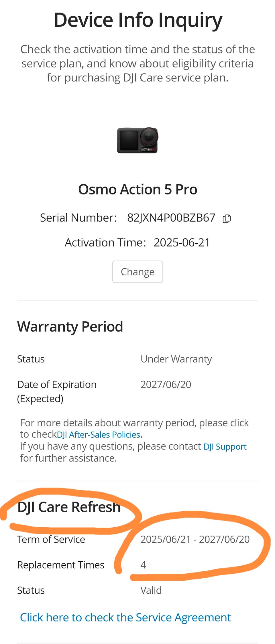The height and width of the screenshot is (644, 275).
Task: Click the Under Warranty status value
Action: pos(176,359)
